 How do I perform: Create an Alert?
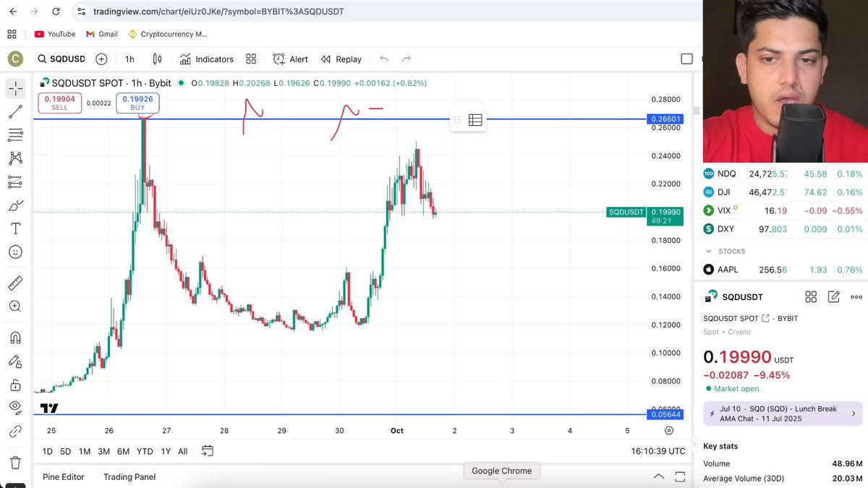[290, 59]
